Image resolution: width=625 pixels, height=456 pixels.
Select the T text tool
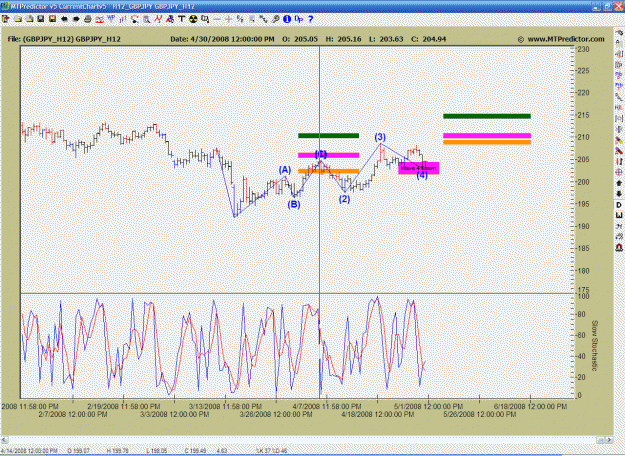[181, 19]
